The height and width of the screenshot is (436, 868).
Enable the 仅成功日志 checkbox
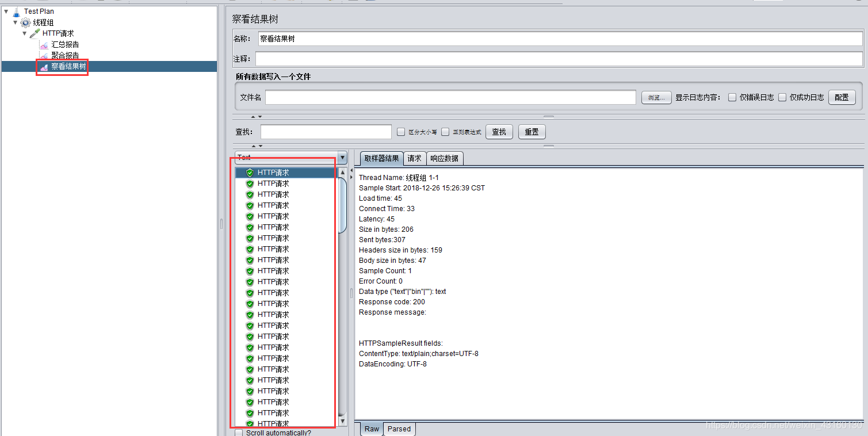click(x=782, y=97)
